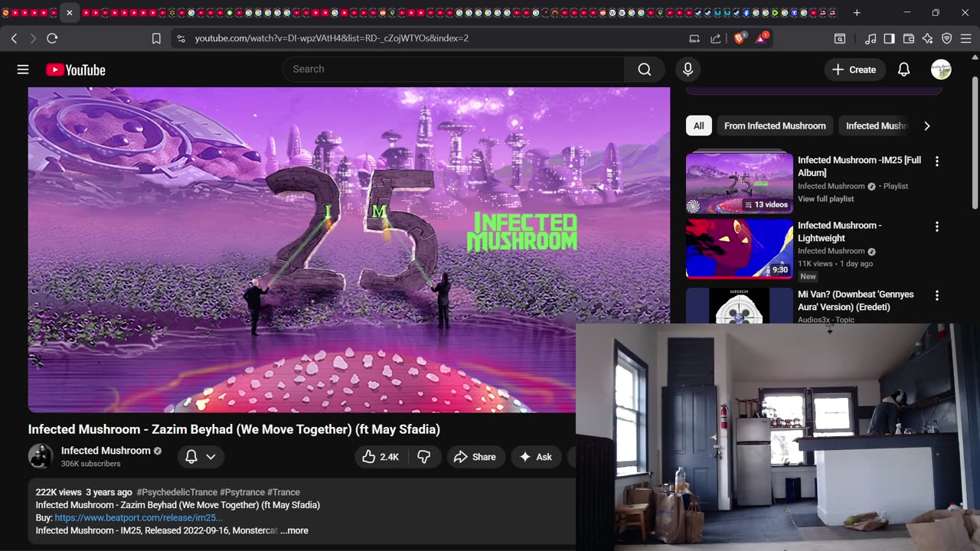Like the video with 2.4K likes
This screenshot has width=980, height=551.
pos(381,457)
